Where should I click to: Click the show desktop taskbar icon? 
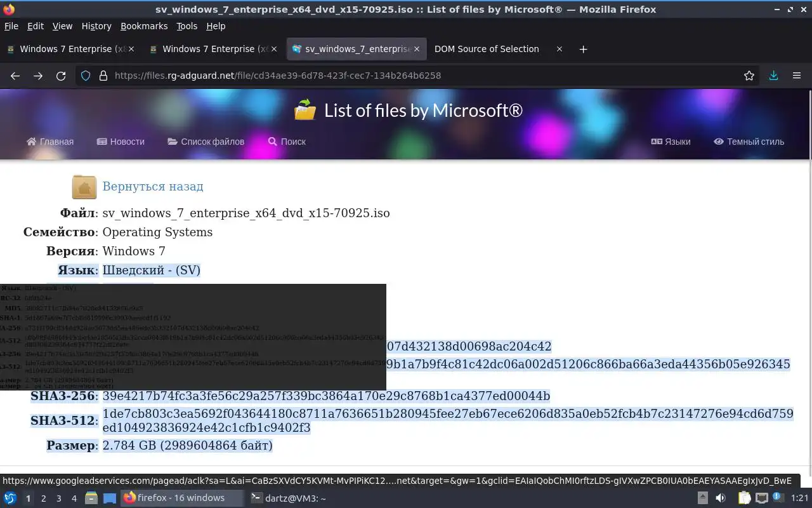click(x=109, y=498)
